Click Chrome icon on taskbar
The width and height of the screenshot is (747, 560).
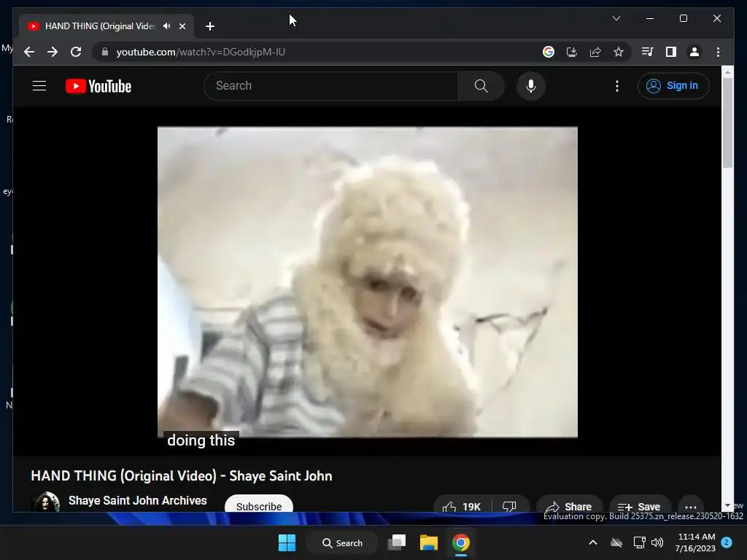point(461,542)
